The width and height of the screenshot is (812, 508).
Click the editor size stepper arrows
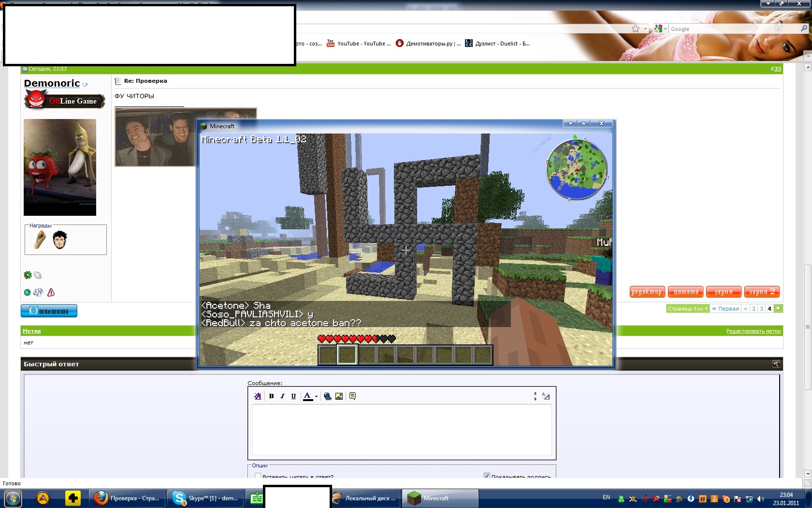(x=535, y=396)
